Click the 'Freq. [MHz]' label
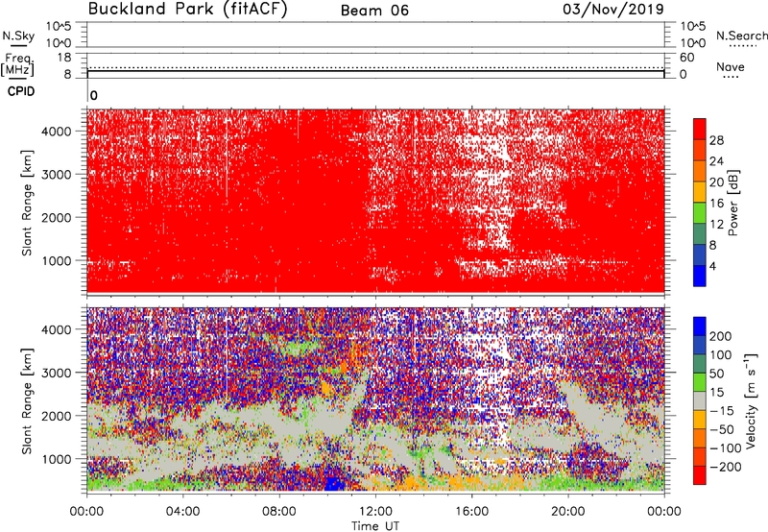Screen dimensions: 768x532 tap(18, 64)
